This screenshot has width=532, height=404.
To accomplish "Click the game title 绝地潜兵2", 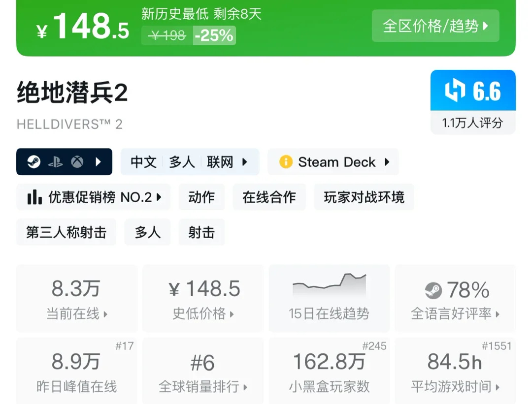I will 72,92.
